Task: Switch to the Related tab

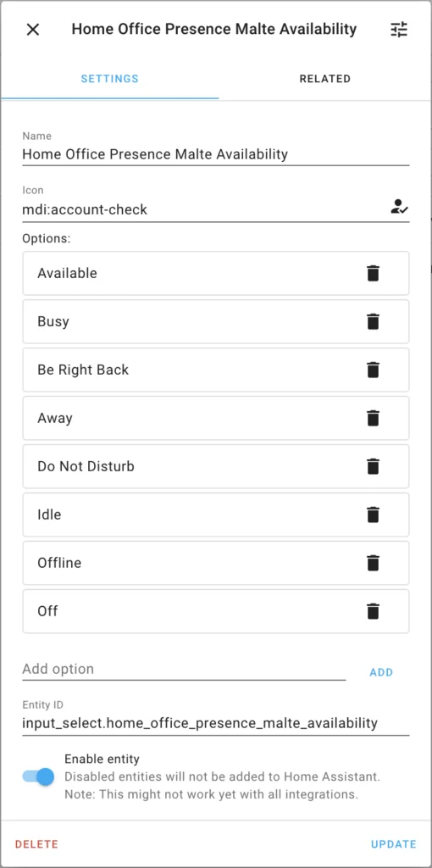Action: point(324,79)
